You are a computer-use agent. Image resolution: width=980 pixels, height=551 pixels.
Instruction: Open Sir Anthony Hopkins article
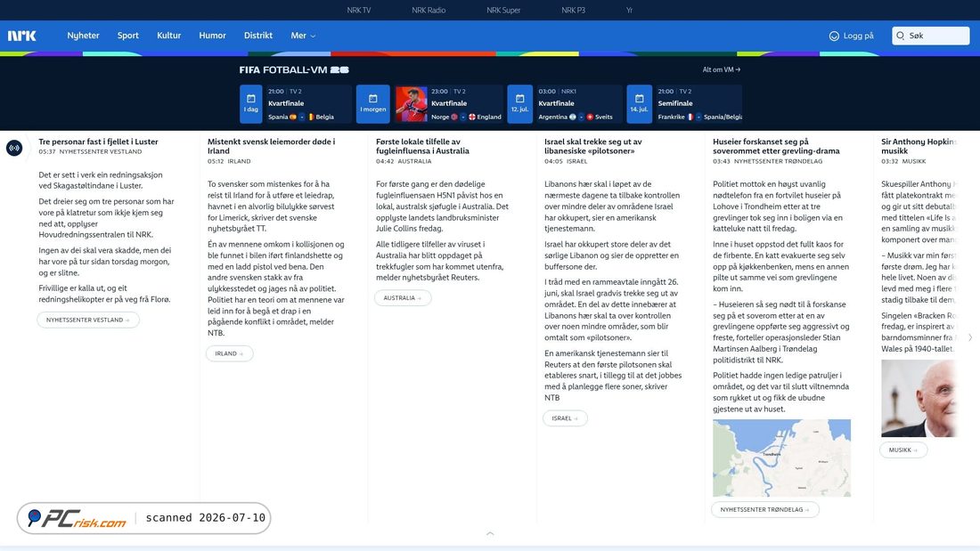click(919, 146)
